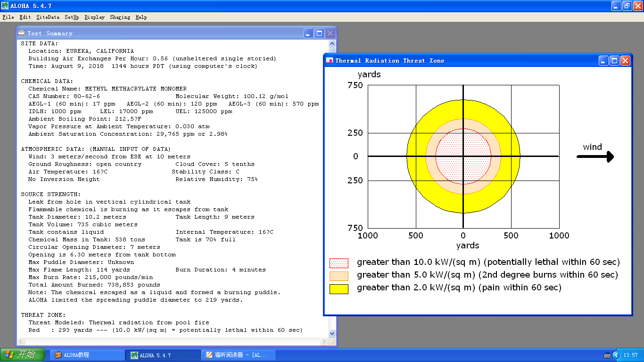Screen dimensions: 644x362
Task: Click 'Tank is 70% full' text
Action: 206,239
